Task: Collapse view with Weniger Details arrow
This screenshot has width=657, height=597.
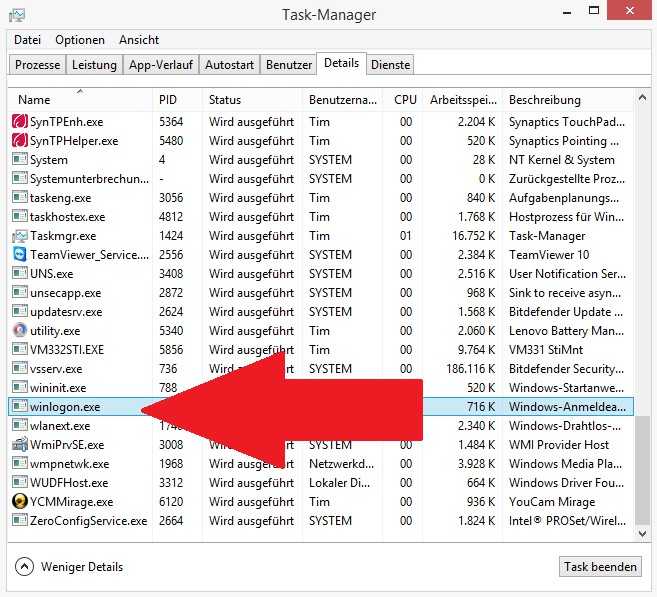Action: pos(24,567)
